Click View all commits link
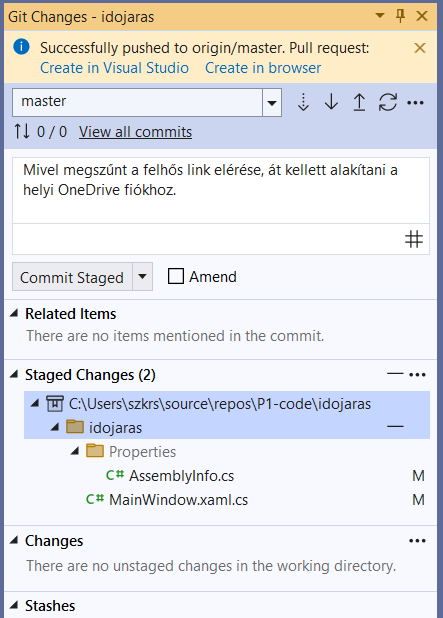The height and width of the screenshot is (618, 443). click(x=135, y=132)
